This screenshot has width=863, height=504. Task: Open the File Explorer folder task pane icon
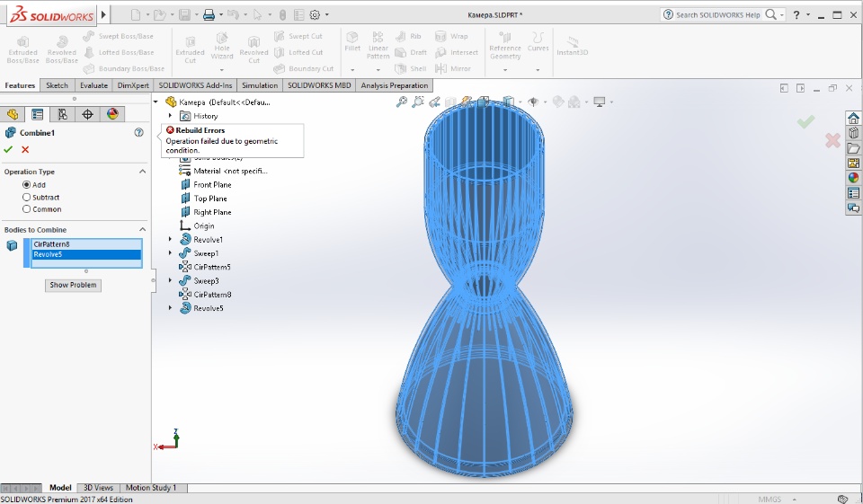click(853, 148)
